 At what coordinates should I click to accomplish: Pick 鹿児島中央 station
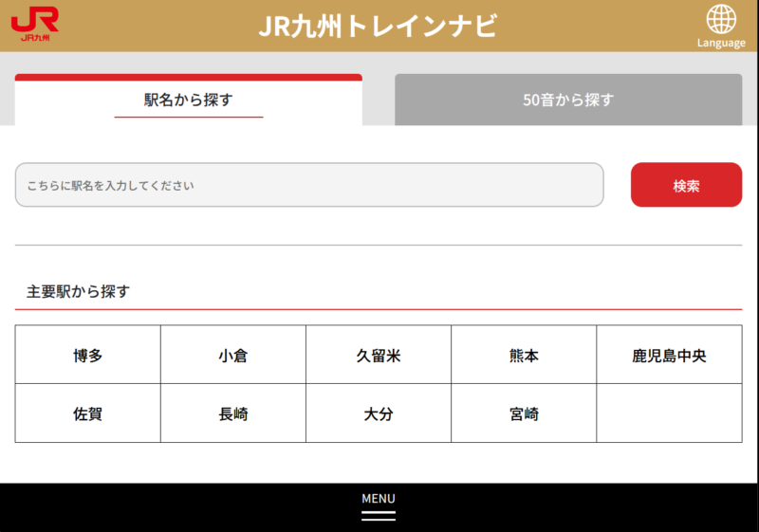pos(669,356)
